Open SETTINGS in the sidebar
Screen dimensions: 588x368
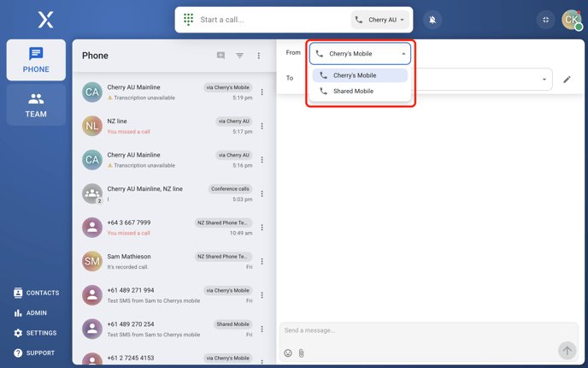pyautogui.click(x=35, y=333)
